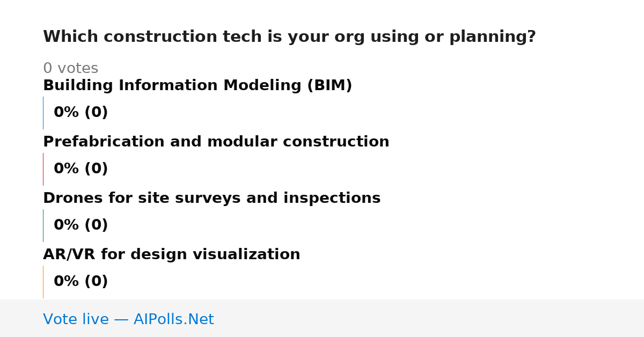Choose AR/VR for design visualization option

[x=171, y=255]
